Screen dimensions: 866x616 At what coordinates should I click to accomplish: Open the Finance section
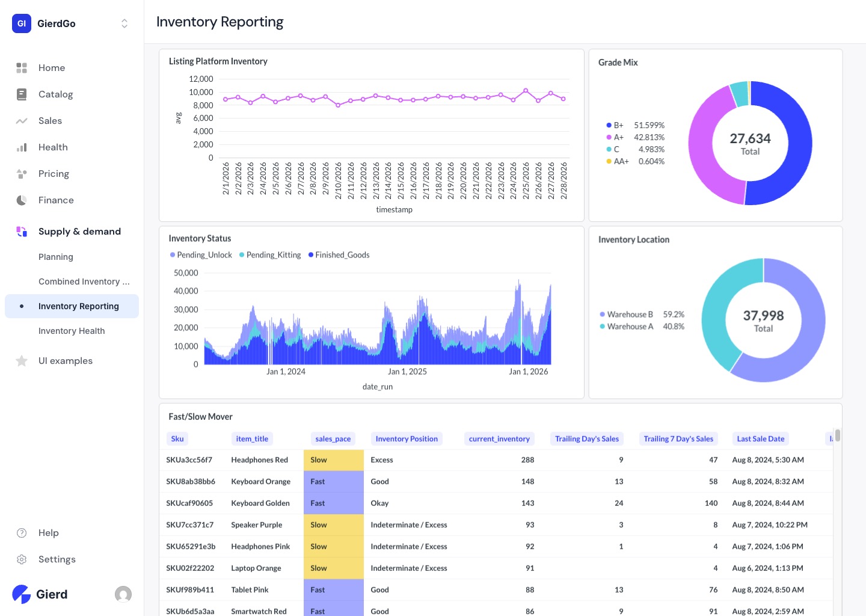(x=56, y=200)
